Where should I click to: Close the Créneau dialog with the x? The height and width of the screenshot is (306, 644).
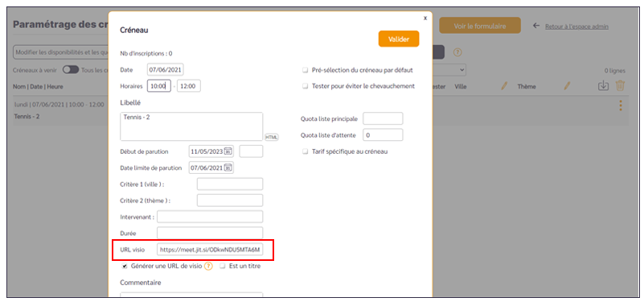point(425,18)
